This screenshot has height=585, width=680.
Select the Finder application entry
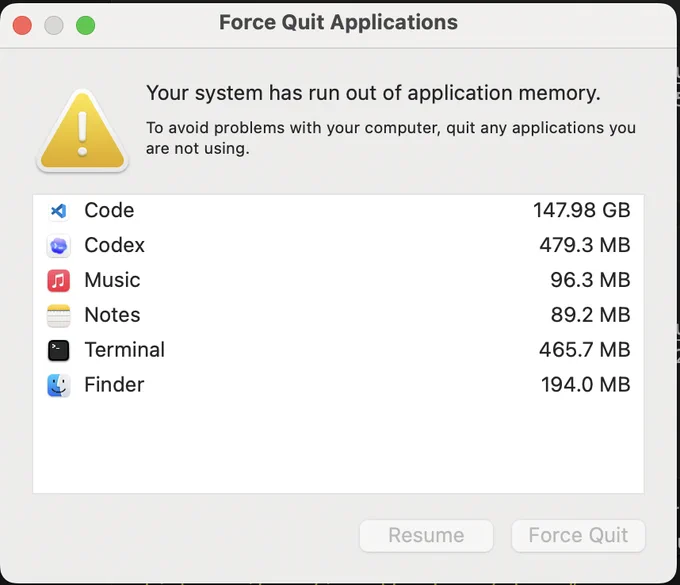[x=338, y=385]
